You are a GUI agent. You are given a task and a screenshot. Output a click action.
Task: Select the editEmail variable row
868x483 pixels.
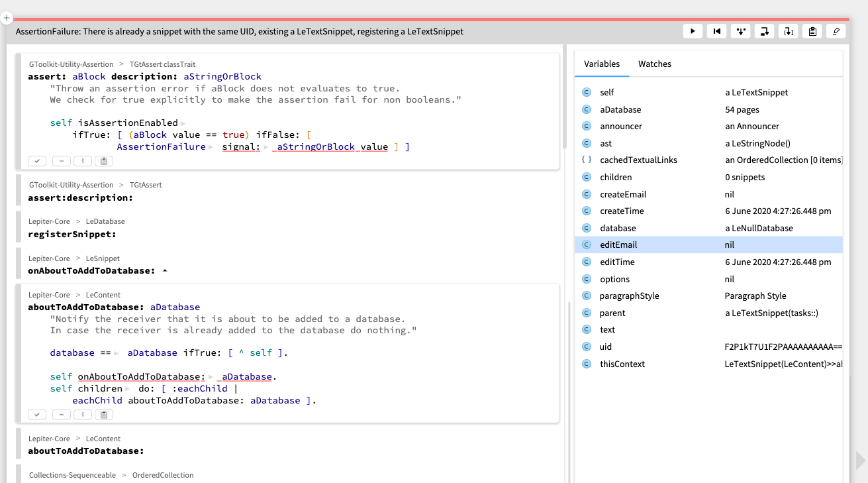(708, 244)
